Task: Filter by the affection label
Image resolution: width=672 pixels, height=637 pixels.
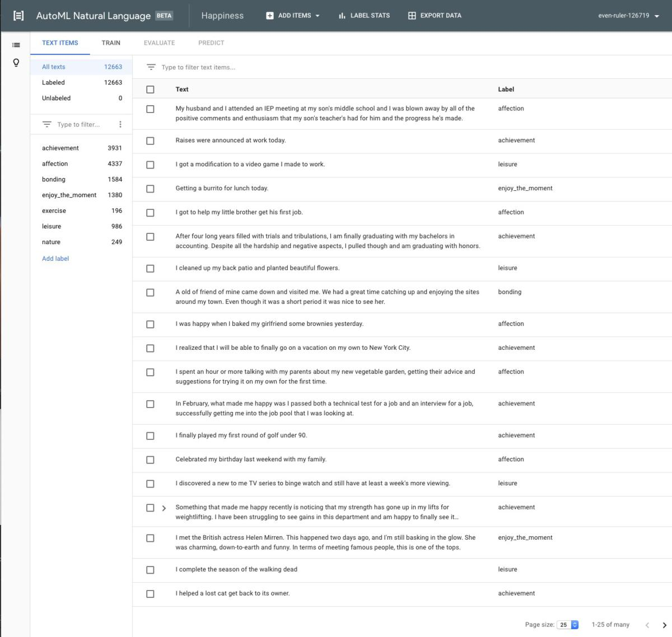Action: click(x=81, y=163)
